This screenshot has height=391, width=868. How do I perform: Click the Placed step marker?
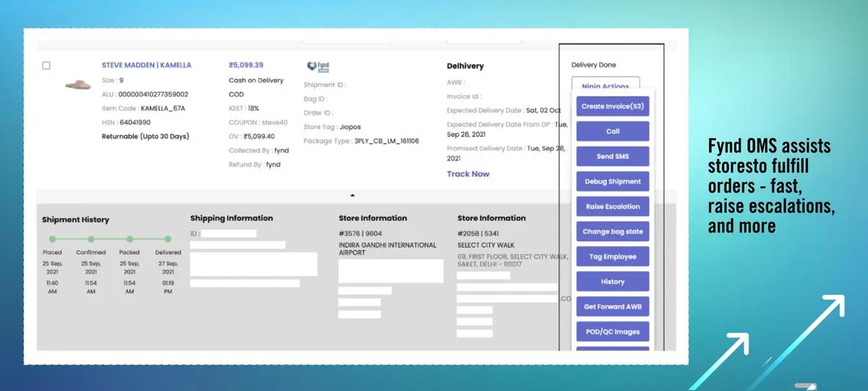click(x=52, y=239)
